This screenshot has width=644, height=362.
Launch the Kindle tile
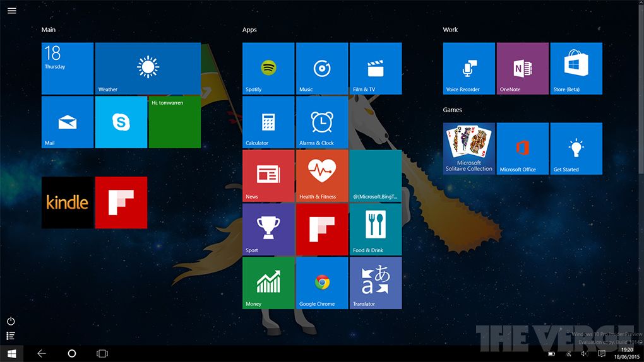pyautogui.click(x=68, y=202)
